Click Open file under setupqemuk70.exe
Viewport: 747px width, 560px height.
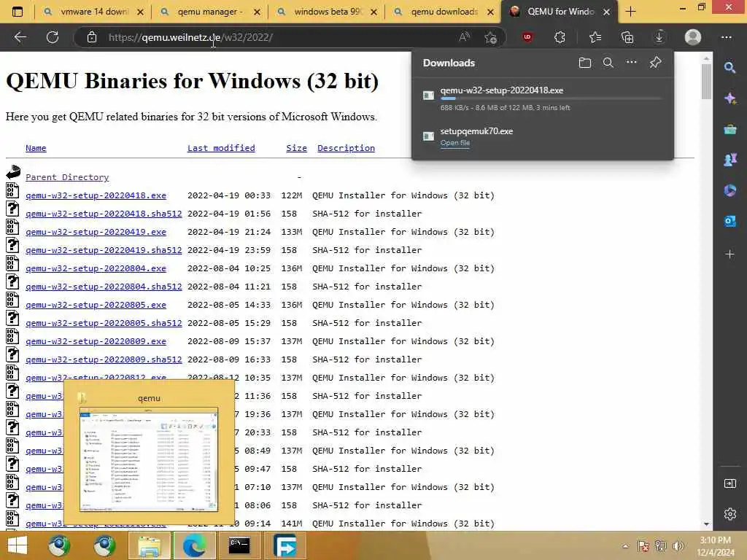pos(455,142)
